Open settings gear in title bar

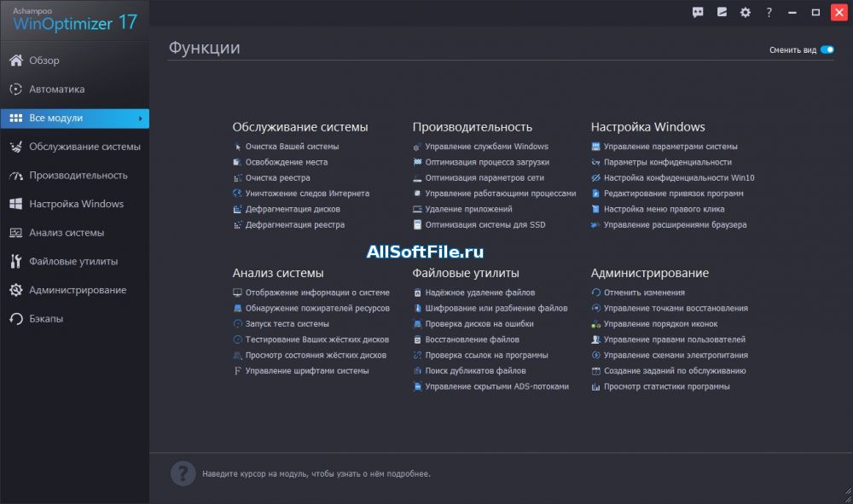pyautogui.click(x=746, y=12)
